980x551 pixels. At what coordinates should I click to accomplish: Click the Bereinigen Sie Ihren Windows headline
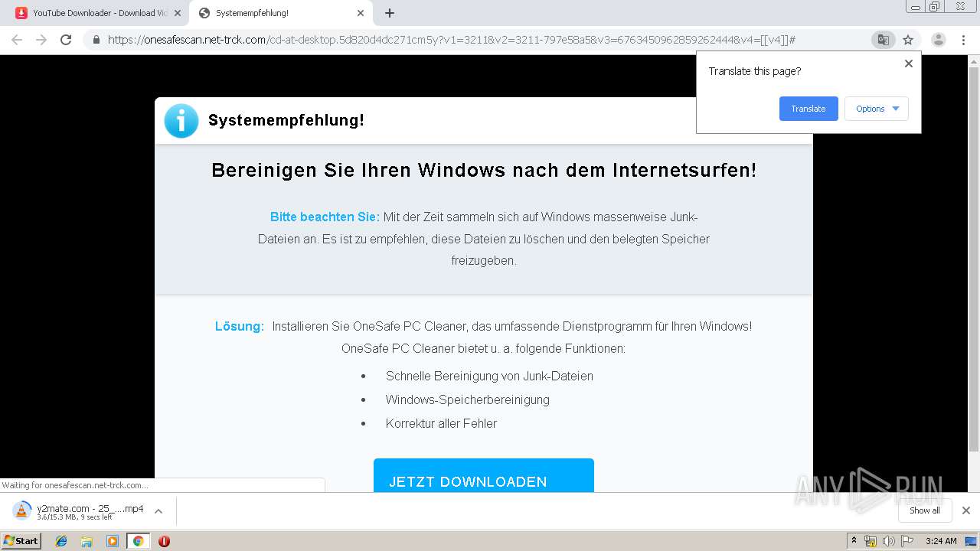coord(484,170)
